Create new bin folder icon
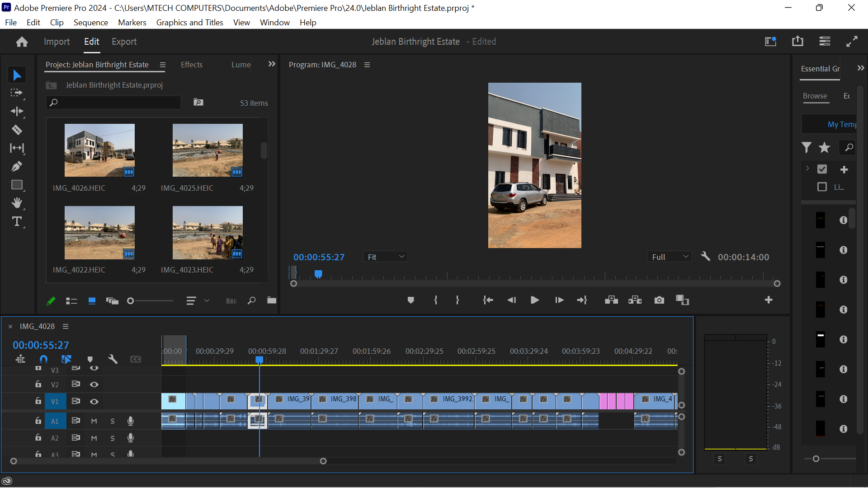 (271, 300)
